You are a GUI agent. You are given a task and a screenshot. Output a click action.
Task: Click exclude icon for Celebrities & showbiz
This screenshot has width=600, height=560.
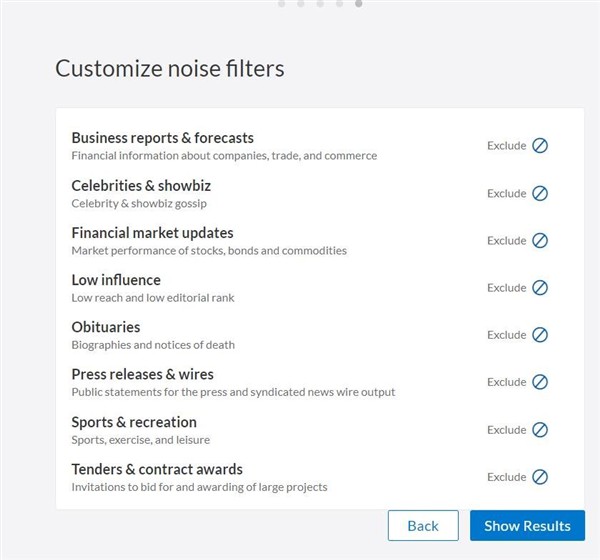point(540,193)
